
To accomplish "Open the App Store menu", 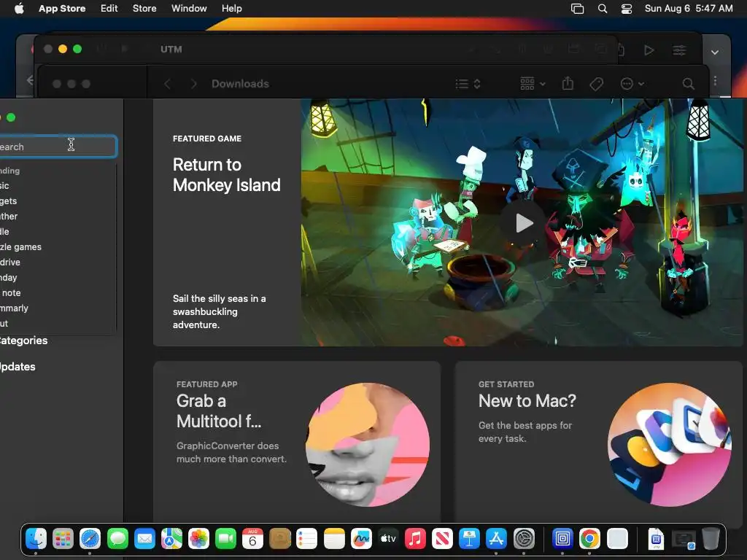I will pyautogui.click(x=62, y=9).
